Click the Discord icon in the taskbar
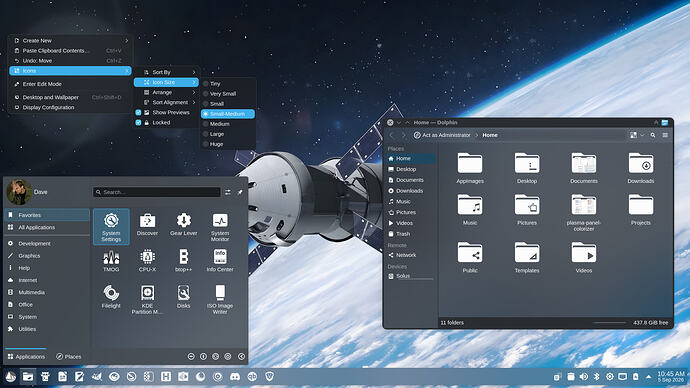 [x=235, y=377]
